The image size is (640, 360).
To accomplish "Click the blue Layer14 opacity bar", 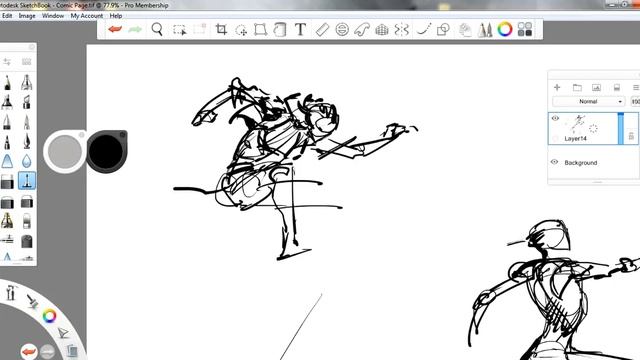I will click(621, 128).
